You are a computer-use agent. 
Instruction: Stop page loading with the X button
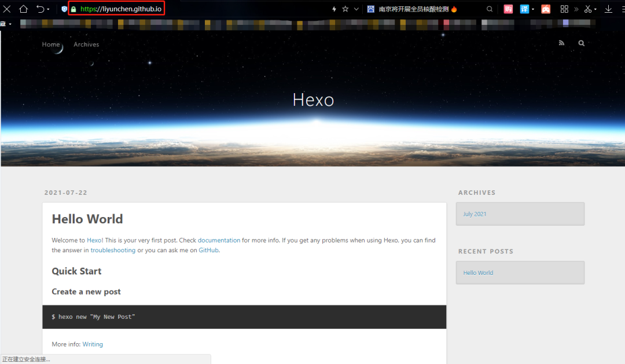click(7, 9)
